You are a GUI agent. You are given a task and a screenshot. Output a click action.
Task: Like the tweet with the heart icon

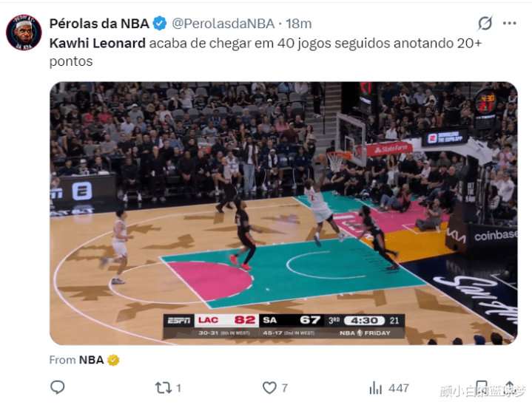[269, 388]
